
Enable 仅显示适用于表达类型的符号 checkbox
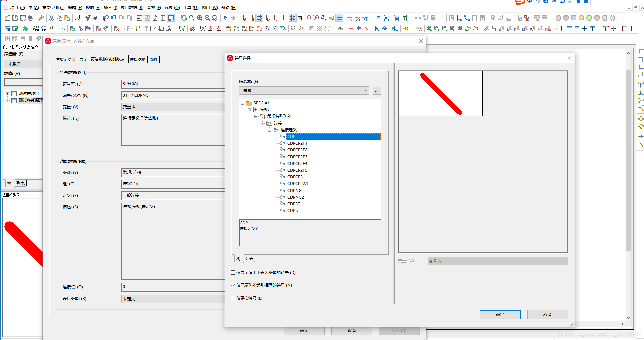[233, 273]
